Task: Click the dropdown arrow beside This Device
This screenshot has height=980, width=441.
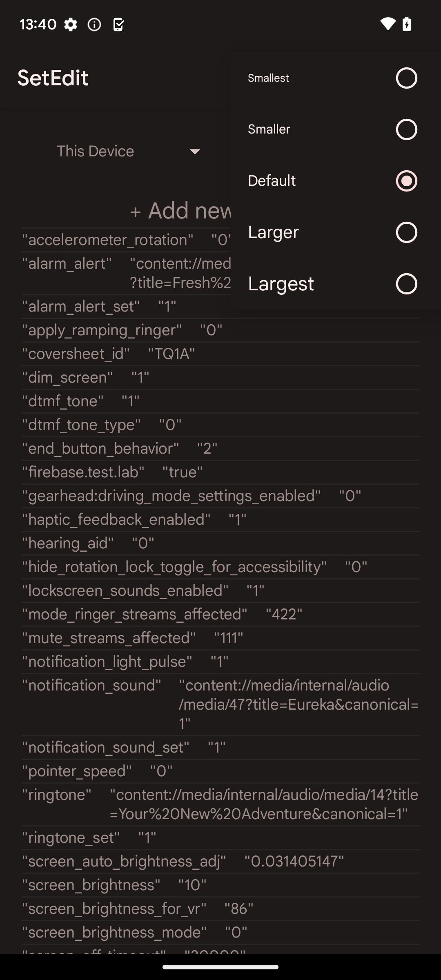Action: coord(195,152)
